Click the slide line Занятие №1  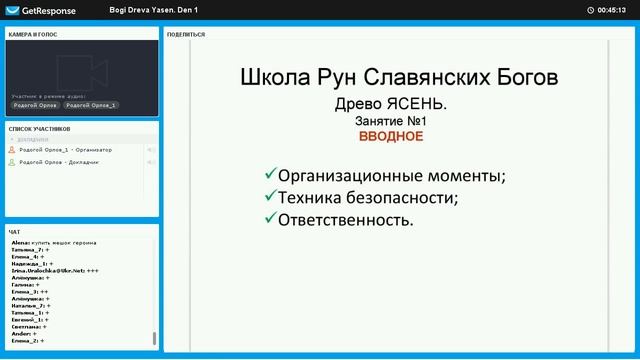tap(391, 121)
